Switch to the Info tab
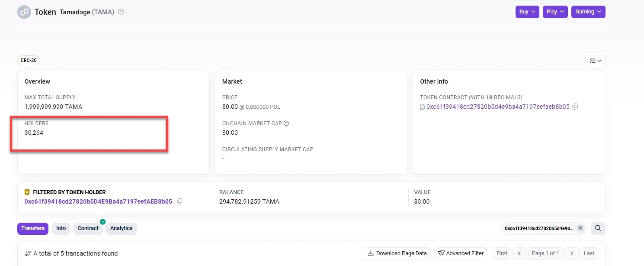 point(61,228)
